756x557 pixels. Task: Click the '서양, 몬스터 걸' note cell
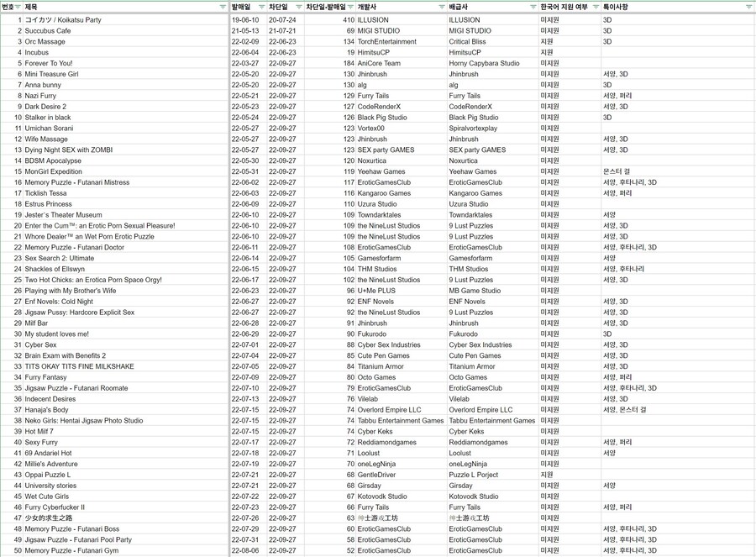(x=679, y=409)
